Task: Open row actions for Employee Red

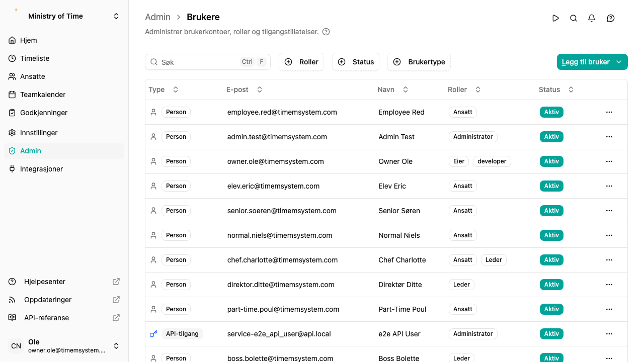Action: pos(609,112)
